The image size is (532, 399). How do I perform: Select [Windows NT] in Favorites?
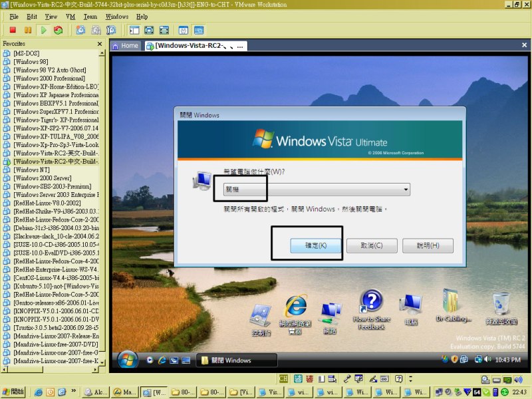coord(31,170)
